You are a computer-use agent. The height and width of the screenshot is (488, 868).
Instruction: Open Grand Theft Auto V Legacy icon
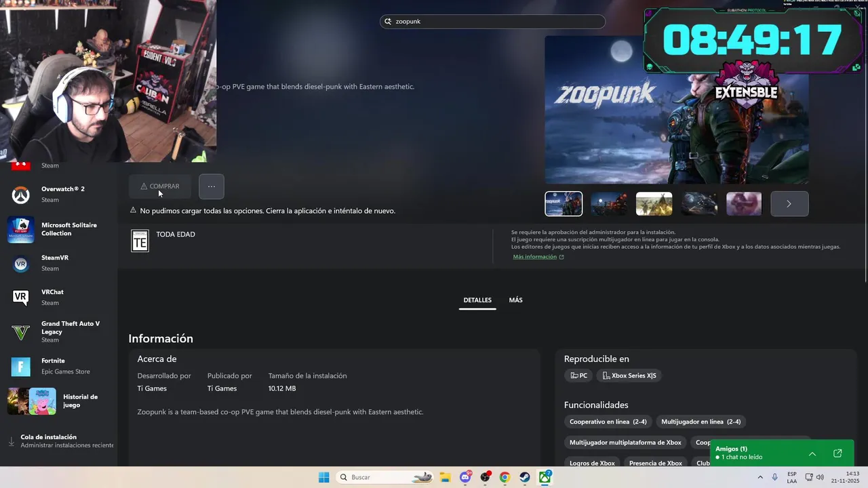[20, 332]
